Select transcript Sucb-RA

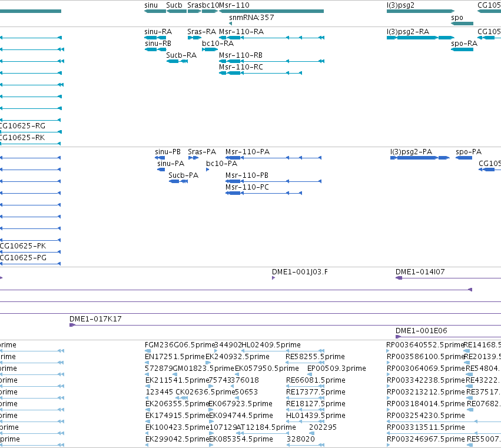(x=181, y=55)
